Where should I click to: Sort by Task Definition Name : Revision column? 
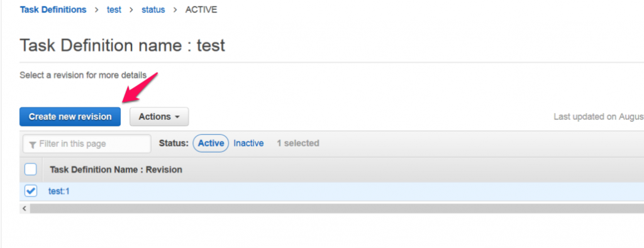tap(116, 170)
